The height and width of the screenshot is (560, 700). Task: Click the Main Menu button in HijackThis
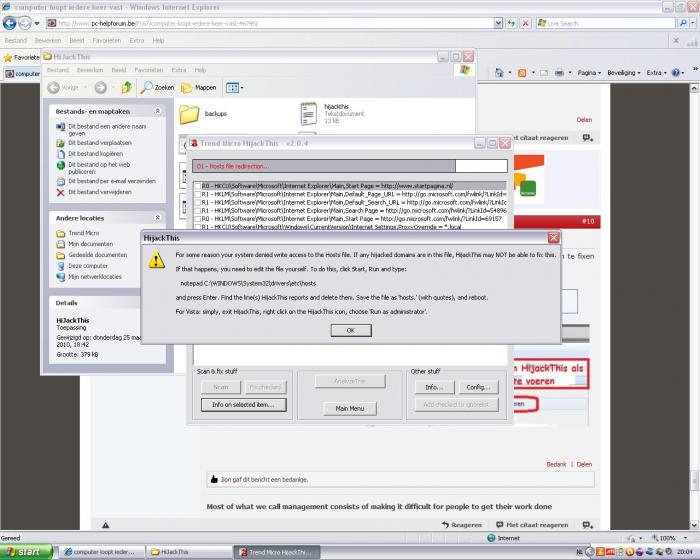(350, 408)
